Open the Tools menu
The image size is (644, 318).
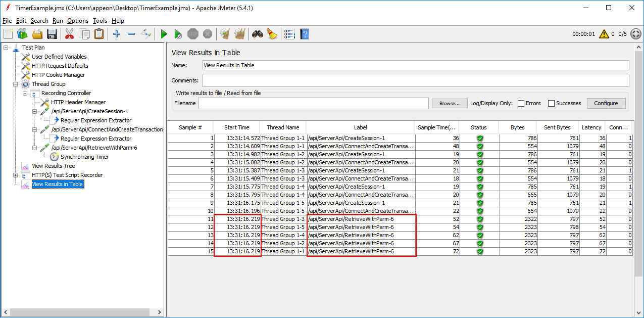tap(100, 21)
